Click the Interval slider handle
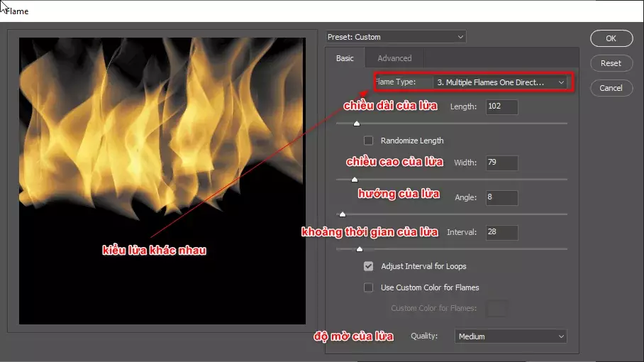644x362 pixels. pos(360,249)
